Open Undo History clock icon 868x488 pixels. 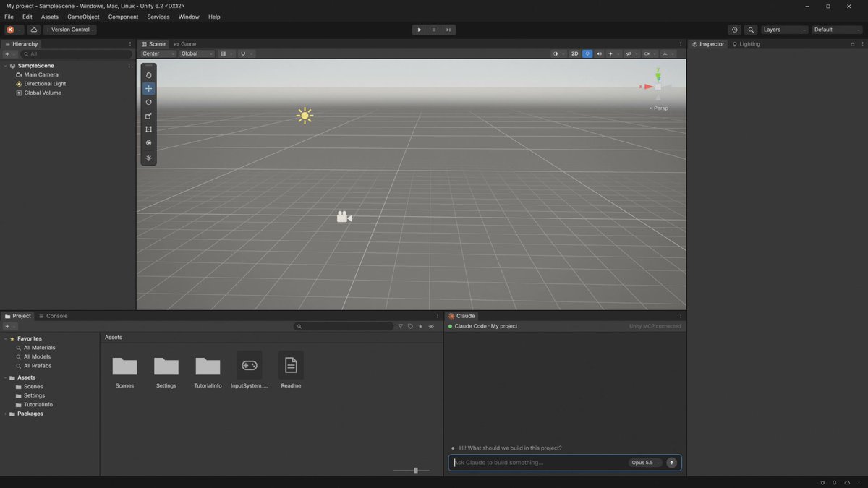[x=735, y=30]
